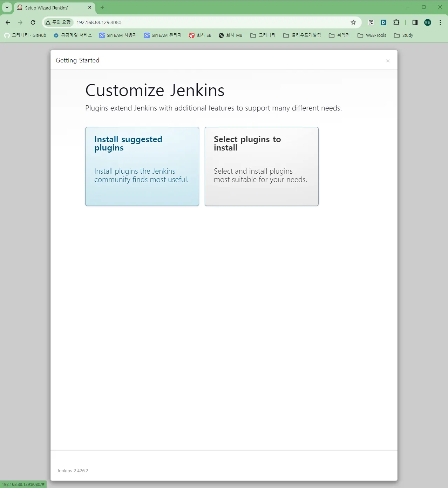Image resolution: width=448 pixels, height=488 pixels.
Task: Toggle the browser side panel
Action: click(415, 22)
